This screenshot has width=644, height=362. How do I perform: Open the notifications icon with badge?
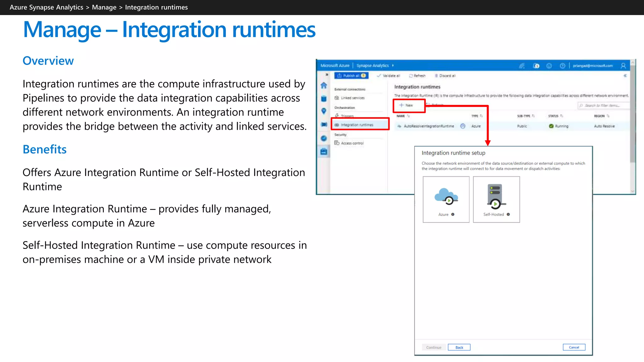click(536, 66)
